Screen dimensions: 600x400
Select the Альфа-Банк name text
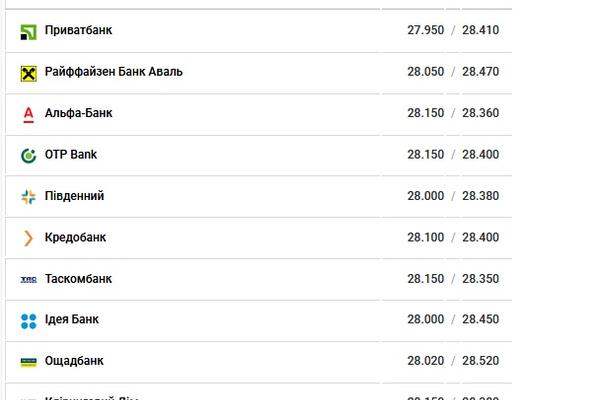(78, 113)
